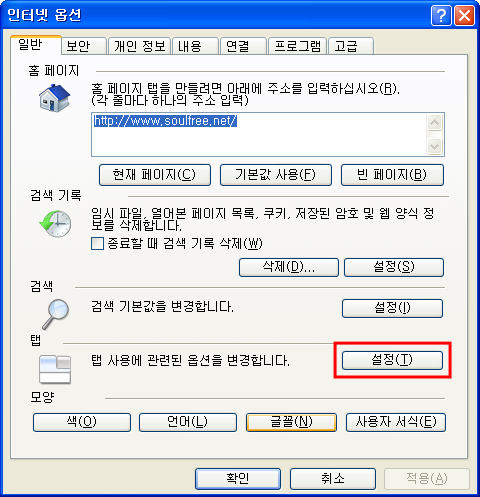This screenshot has width=480, height=497.
Task: Open browsing history 삭제(D)... dialog
Action: pos(289,267)
